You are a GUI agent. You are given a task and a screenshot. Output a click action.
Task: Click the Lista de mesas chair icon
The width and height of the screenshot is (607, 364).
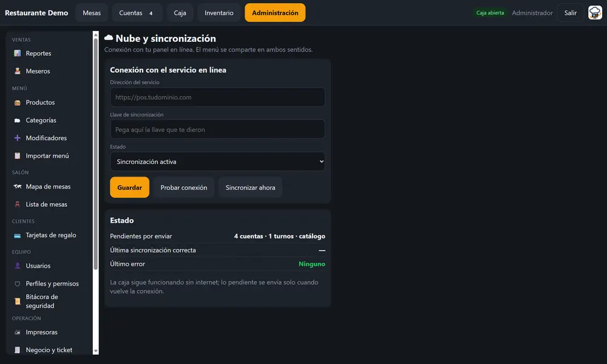(x=18, y=204)
